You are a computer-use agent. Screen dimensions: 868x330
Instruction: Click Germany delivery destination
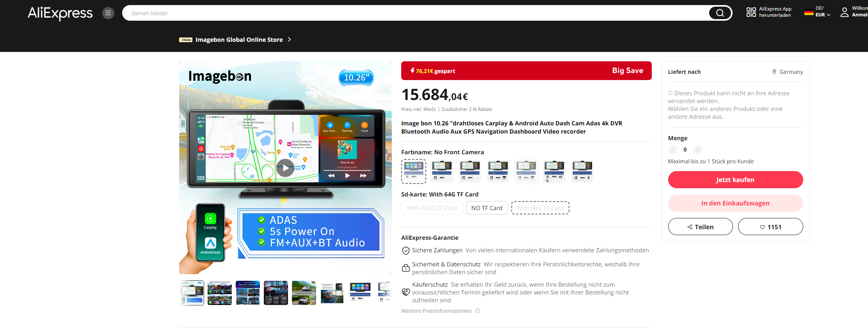pyautogui.click(x=791, y=72)
